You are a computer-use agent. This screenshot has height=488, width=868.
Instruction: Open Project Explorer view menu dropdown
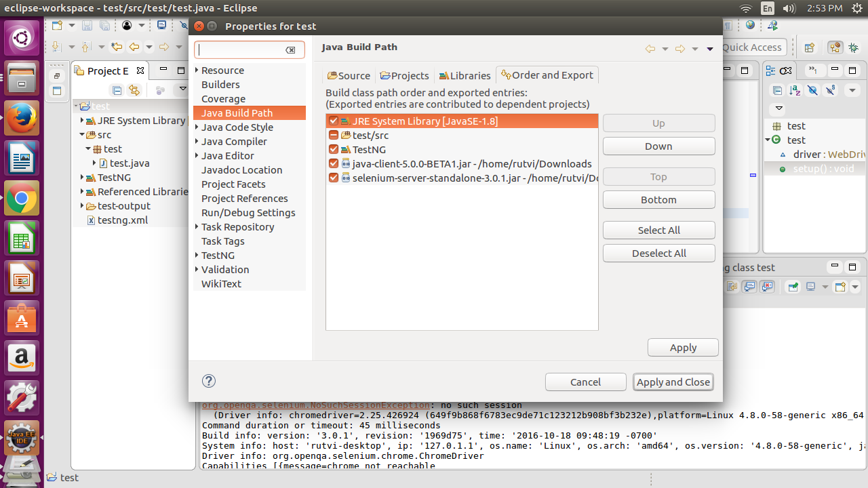pos(182,90)
